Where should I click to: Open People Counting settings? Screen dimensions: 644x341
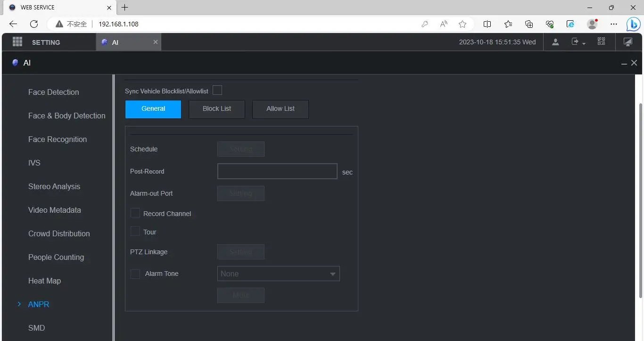(x=56, y=257)
